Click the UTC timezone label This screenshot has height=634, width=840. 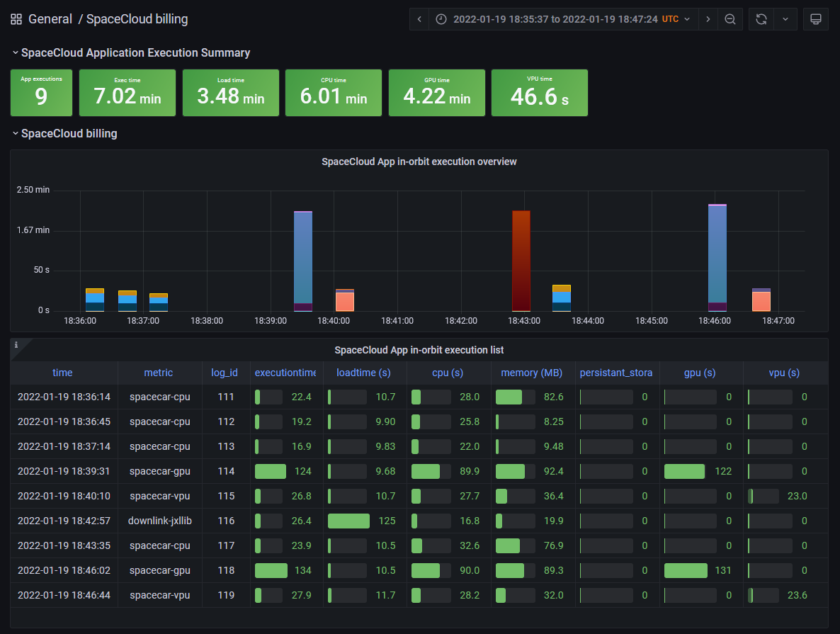(670, 18)
